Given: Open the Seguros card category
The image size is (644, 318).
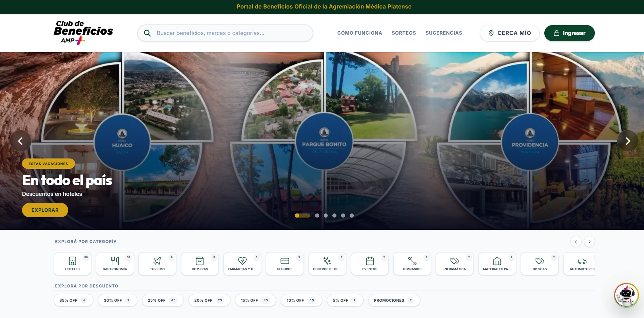Looking at the screenshot, I should [x=285, y=264].
